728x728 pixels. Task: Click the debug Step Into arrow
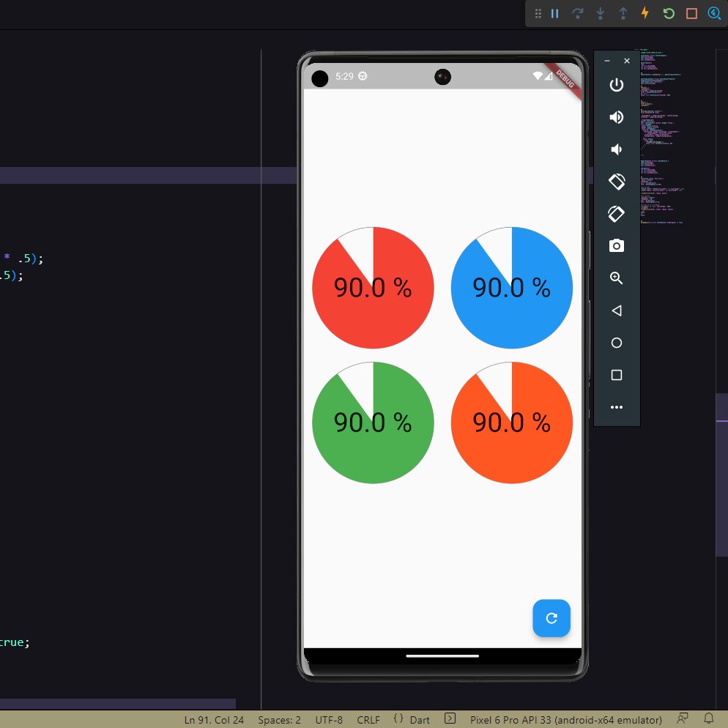click(601, 13)
